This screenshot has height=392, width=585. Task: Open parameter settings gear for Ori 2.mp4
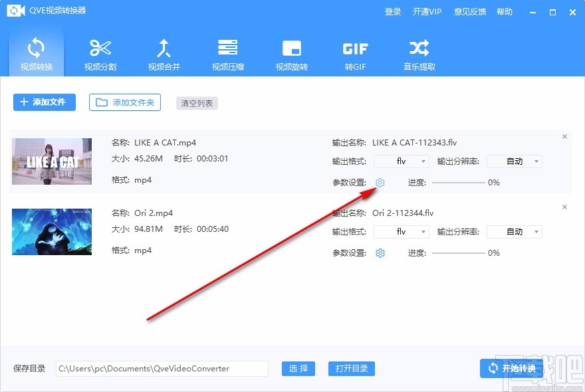pyautogui.click(x=379, y=252)
